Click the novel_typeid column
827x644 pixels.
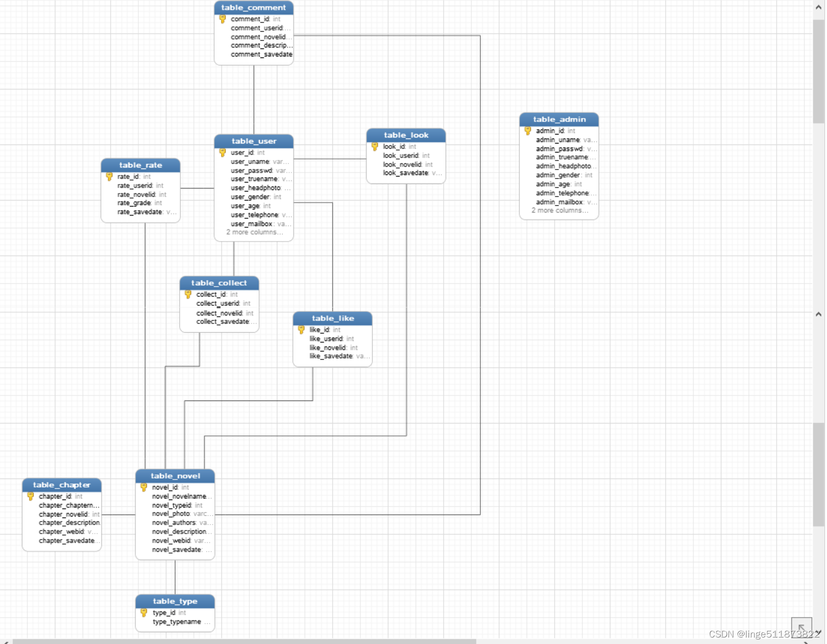(x=177, y=505)
